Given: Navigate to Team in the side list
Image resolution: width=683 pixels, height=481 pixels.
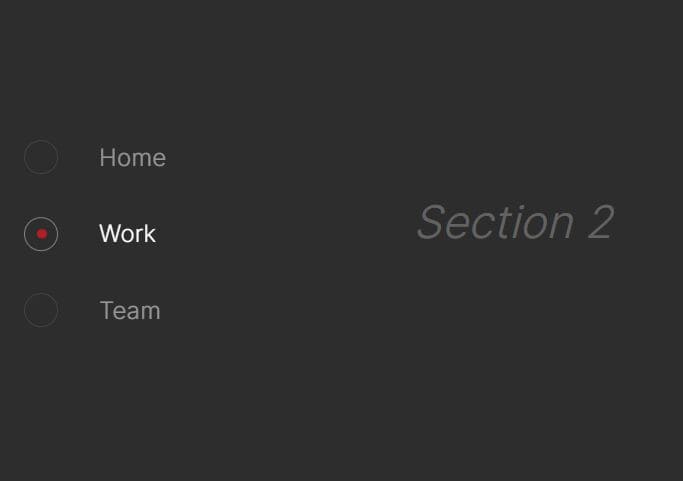Looking at the screenshot, I should click(130, 310).
